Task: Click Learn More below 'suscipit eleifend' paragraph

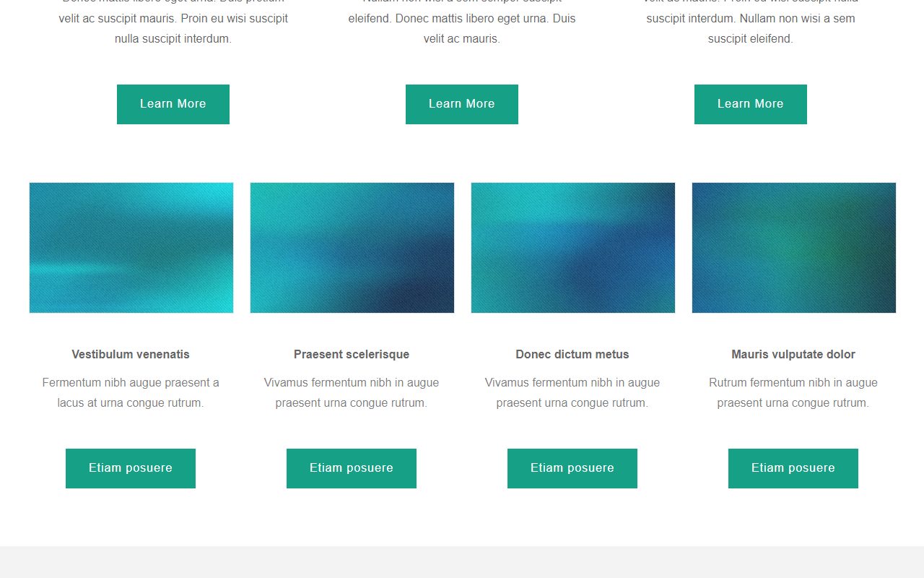Action: pos(751,104)
